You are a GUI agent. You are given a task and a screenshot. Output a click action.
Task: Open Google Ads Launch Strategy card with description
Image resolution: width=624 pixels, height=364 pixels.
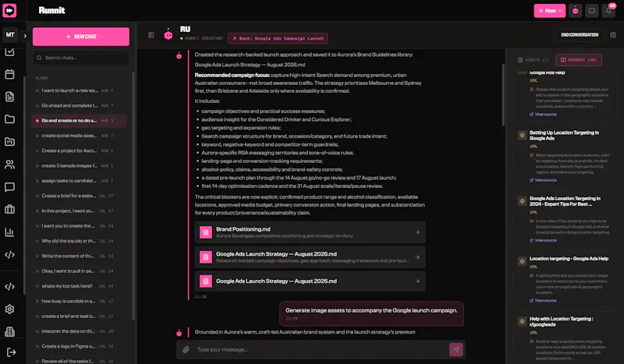click(310, 257)
